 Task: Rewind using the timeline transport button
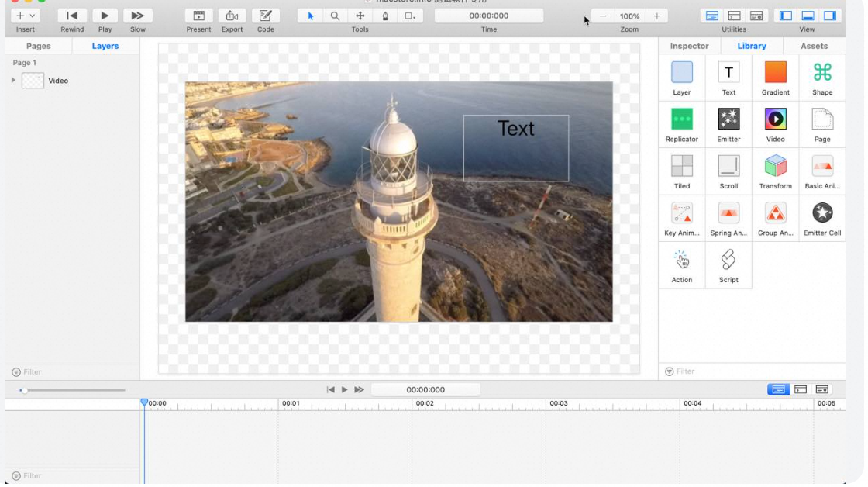(330, 390)
